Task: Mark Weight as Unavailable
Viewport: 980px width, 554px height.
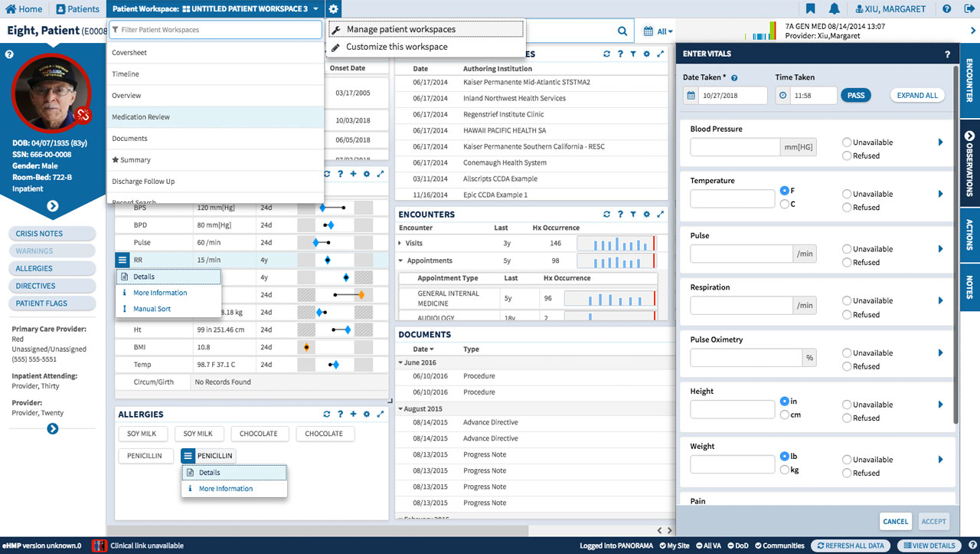Action: pos(848,460)
